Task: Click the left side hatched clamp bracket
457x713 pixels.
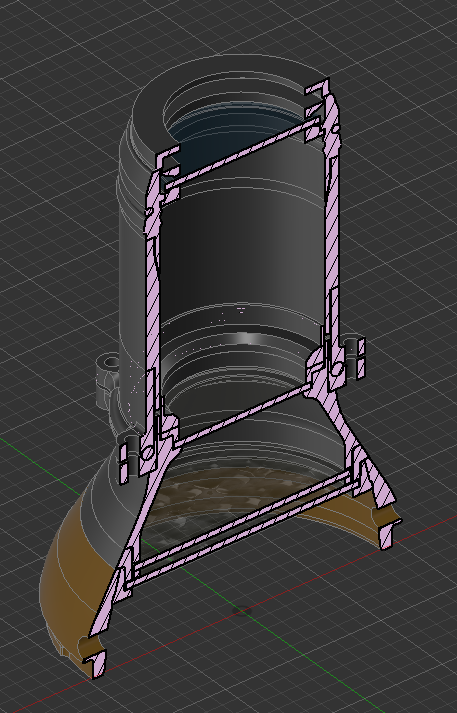Action: point(129,459)
